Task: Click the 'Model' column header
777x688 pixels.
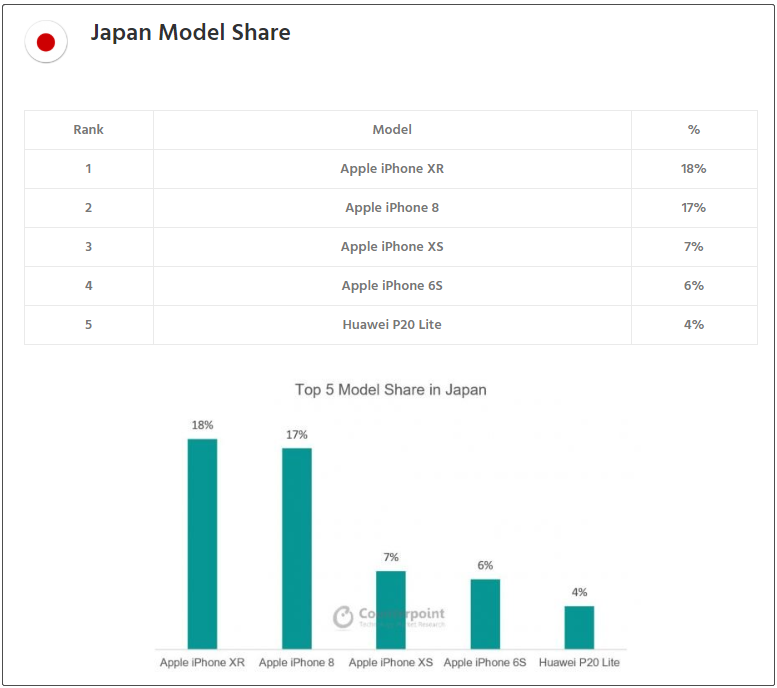Action: pos(392,130)
